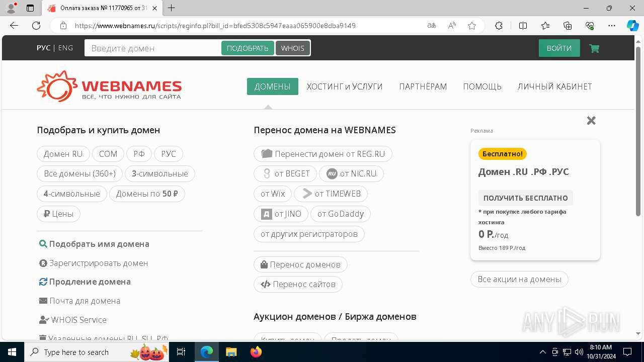
Task: Open 4-символьные domains link
Action: pos(72,194)
